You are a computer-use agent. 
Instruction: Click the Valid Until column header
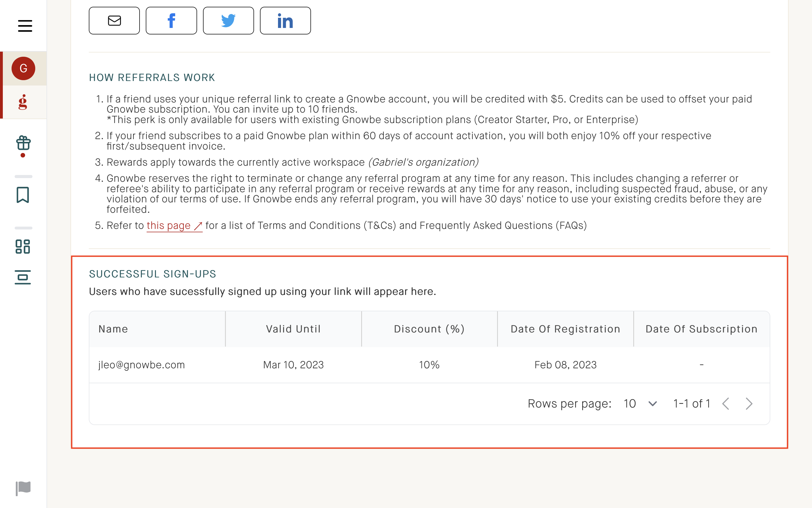[x=294, y=329]
